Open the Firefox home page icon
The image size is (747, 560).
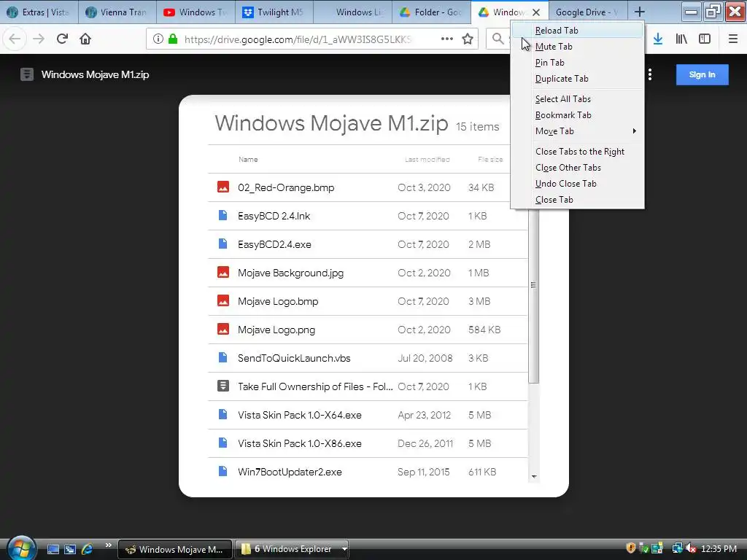[x=85, y=39]
